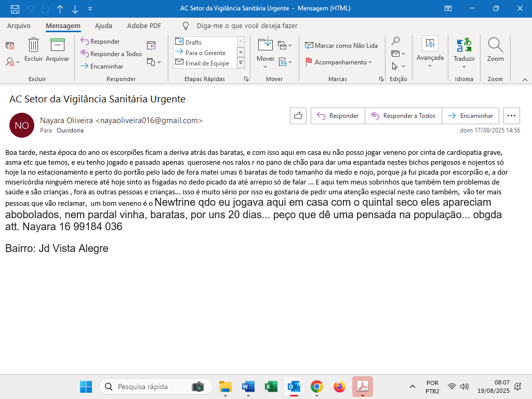Click Responder a Todos in message header

403,116
